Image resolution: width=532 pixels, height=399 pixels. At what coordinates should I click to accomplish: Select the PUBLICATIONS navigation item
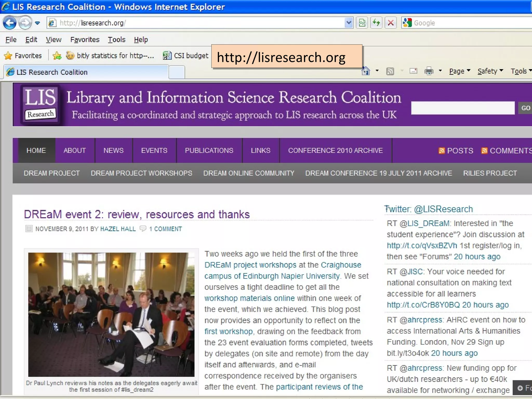tap(209, 150)
